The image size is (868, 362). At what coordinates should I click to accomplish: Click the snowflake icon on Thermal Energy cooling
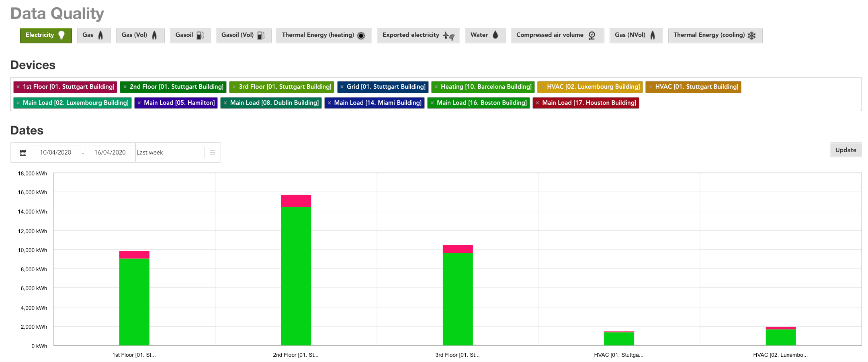751,35
